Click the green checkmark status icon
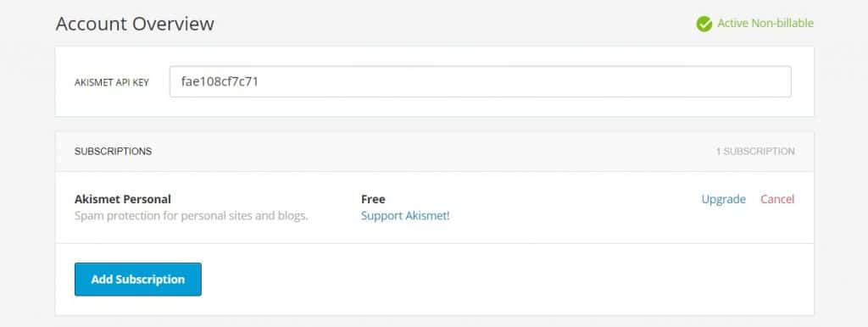 coord(704,24)
